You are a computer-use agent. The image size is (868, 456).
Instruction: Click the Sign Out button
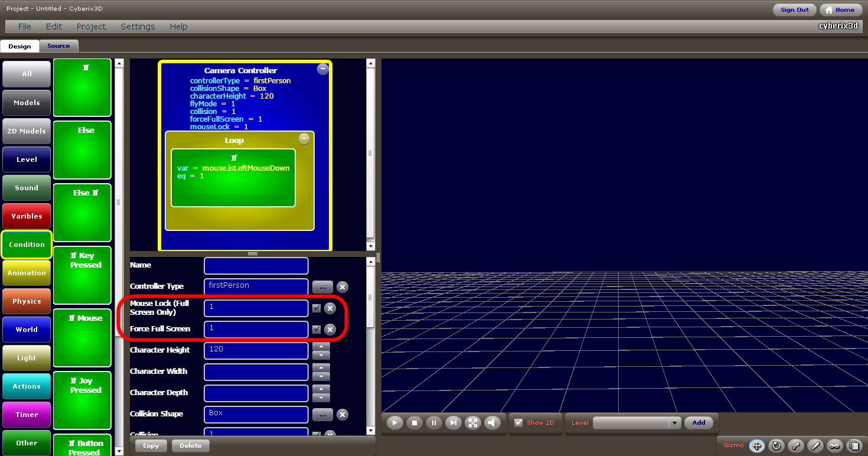tap(795, 10)
